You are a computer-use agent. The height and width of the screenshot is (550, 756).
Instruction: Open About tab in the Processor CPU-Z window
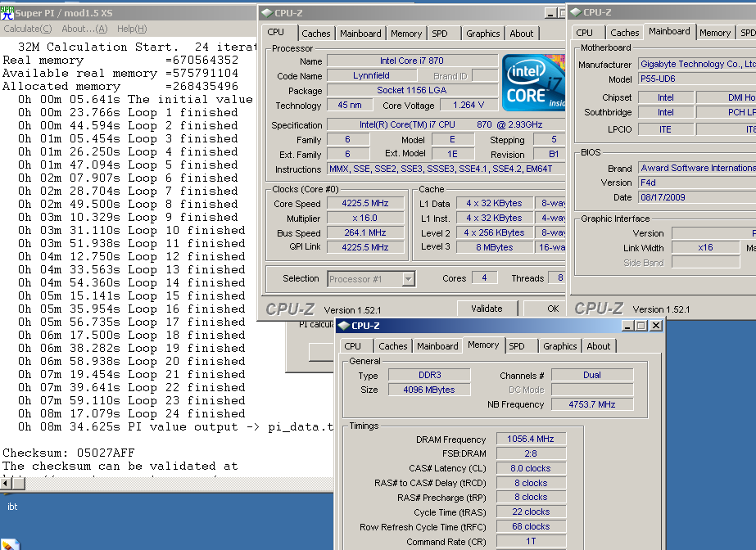click(x=521, y=34)
